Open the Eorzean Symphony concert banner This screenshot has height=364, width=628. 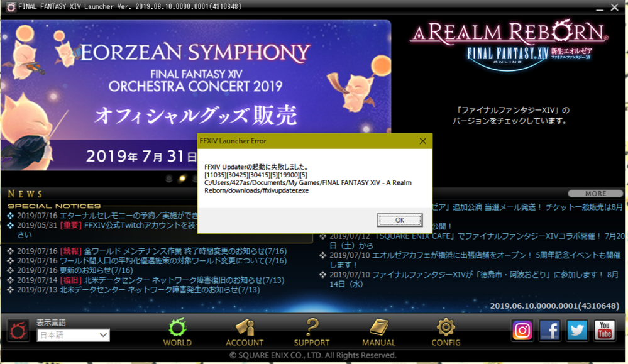pos(196,96)
